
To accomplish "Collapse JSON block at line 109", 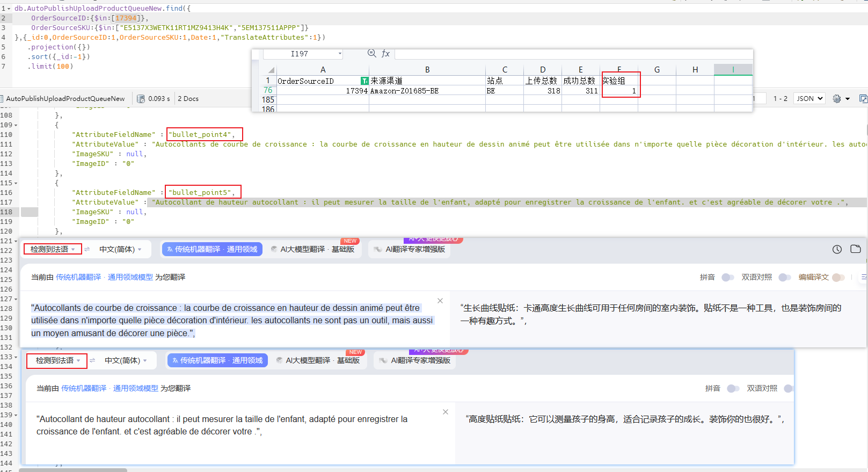I will pyautogui.click(x=16, y=125).
